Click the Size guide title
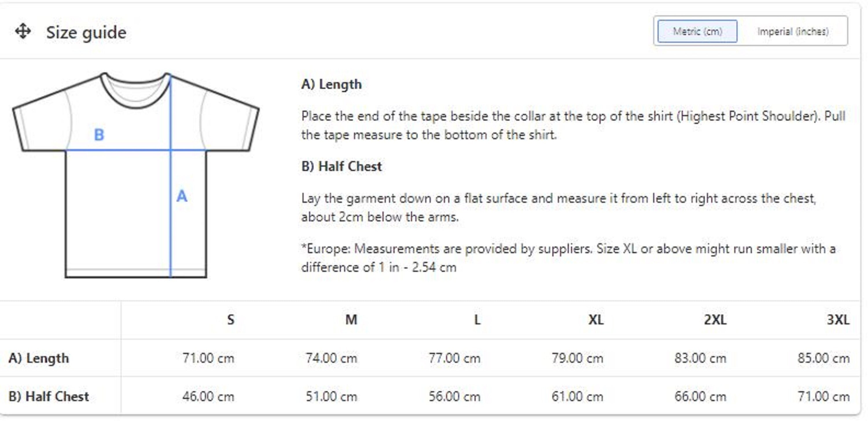This screenshot has height=423, width=868. (x=86, y=33)
